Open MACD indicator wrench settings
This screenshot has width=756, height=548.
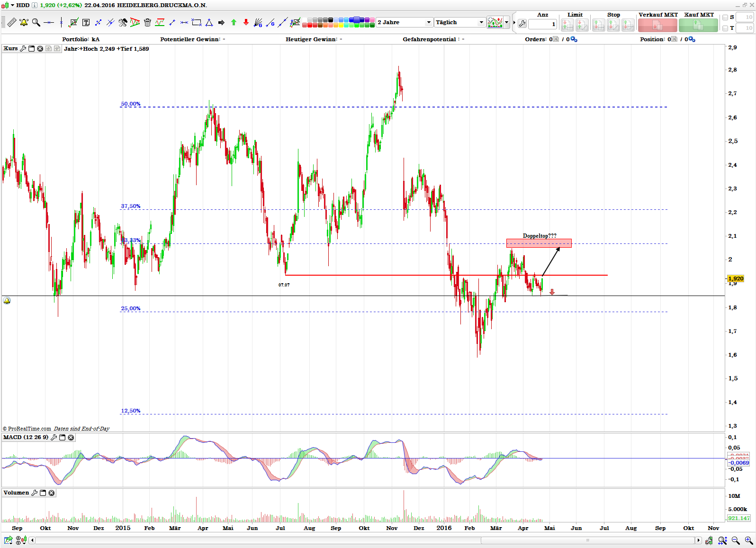click(54, 437)
